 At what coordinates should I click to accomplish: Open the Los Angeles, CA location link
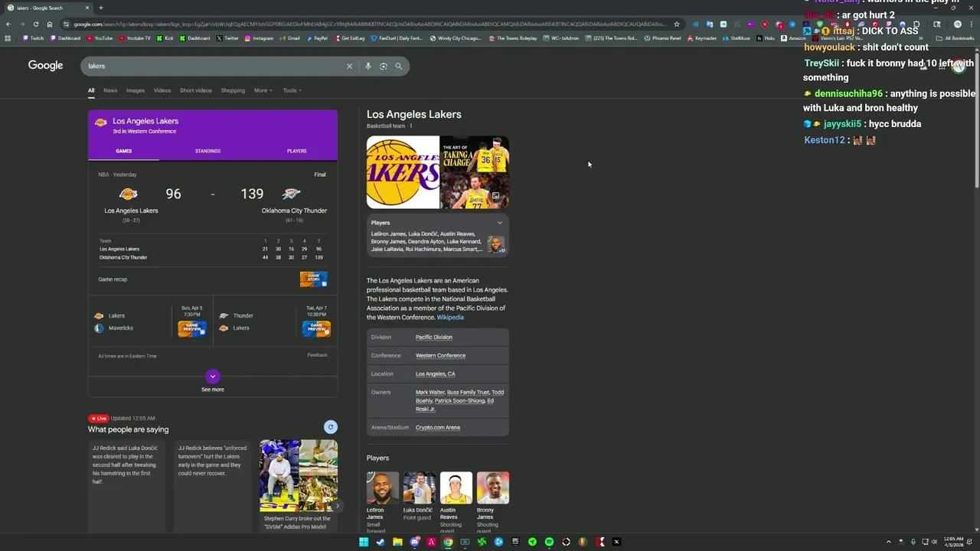pos(436,374)
